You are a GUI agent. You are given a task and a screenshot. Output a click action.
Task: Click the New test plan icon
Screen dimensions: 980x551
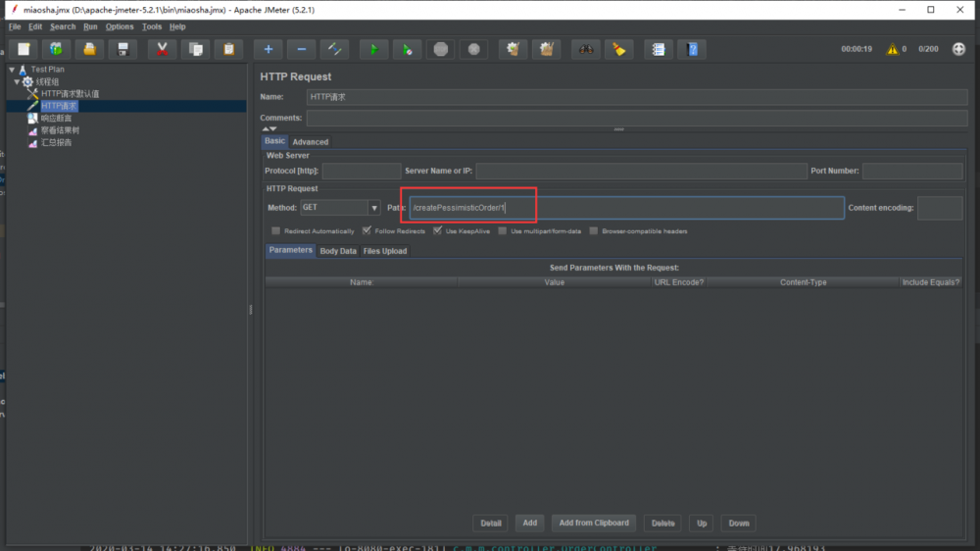[x=24, y=49]
